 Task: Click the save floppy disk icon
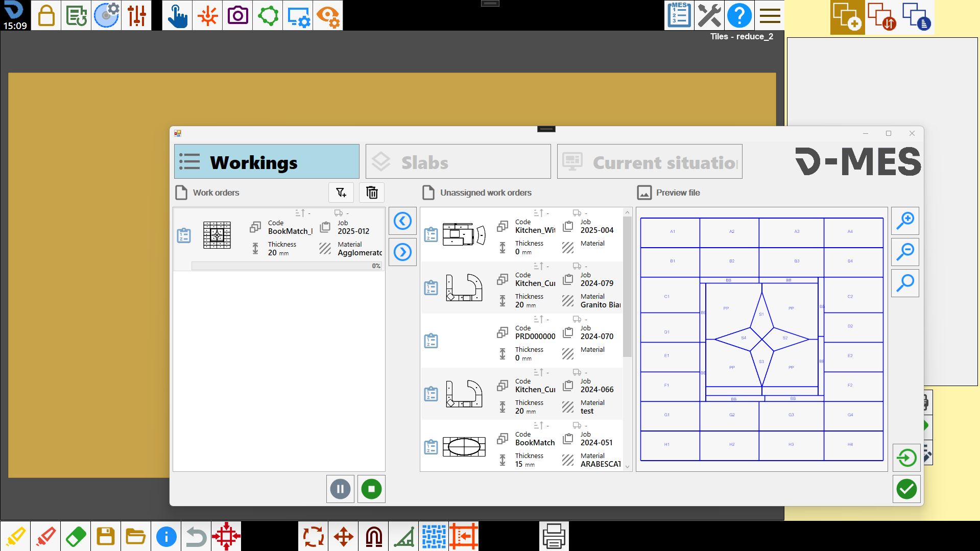tap(106, 536)
